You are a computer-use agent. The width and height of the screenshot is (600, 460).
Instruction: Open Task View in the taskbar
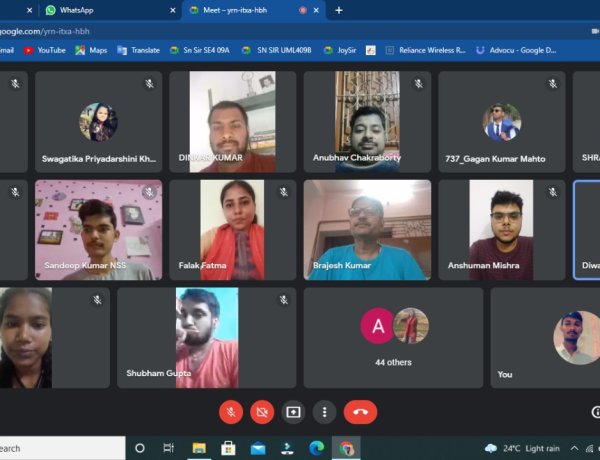168,448
